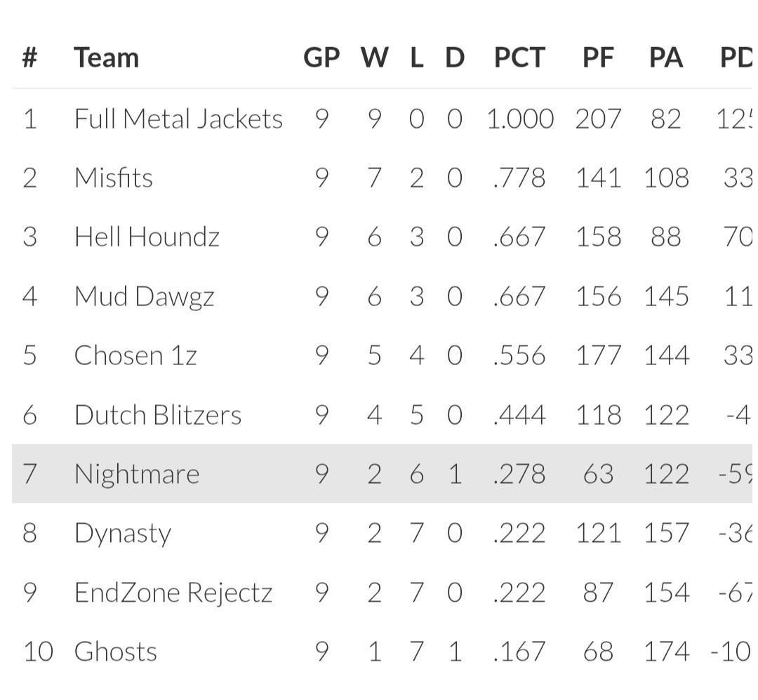Open Full Metal Jackets team page
Screen dimensions: 758x700
pyautogui.click(x=178, y=119)
